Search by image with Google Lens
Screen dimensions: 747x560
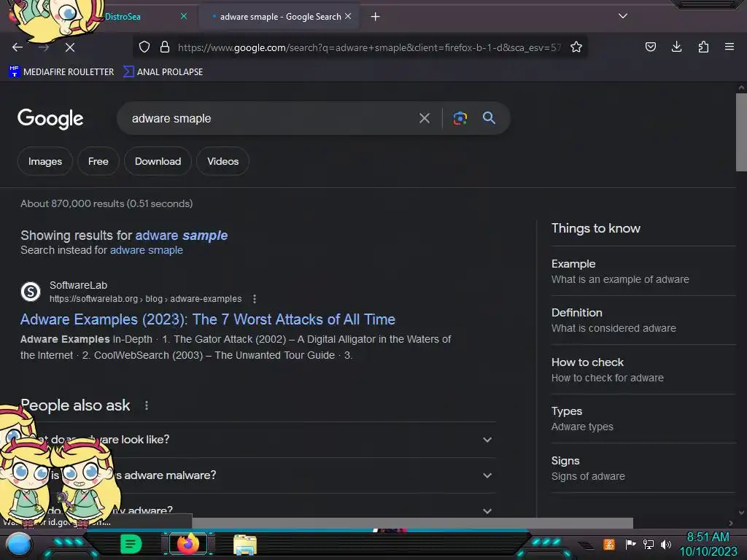[460, 118]
